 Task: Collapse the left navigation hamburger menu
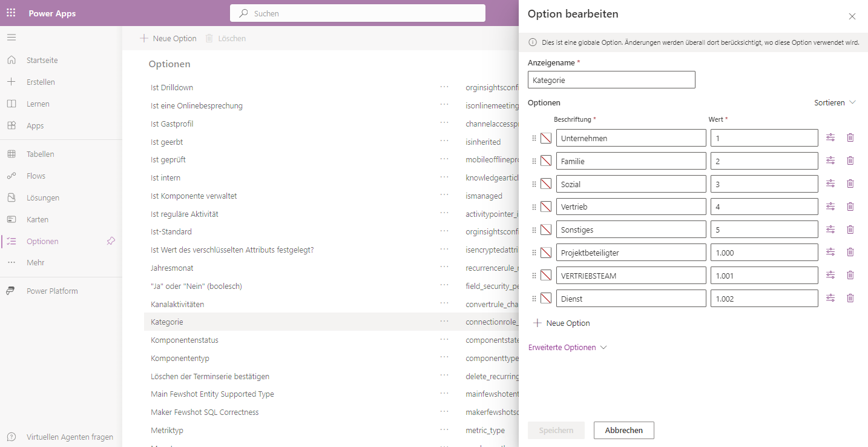(12, 38)
